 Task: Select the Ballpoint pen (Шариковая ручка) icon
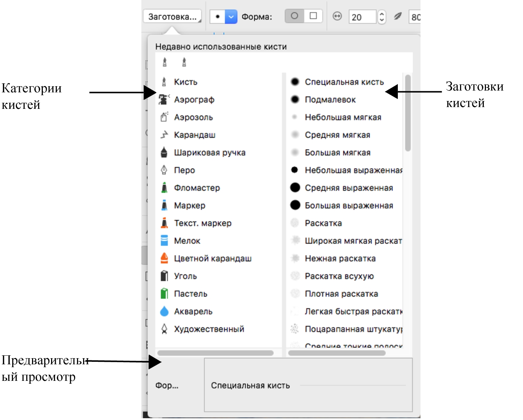pyautogui.click(x=164, y=152)
